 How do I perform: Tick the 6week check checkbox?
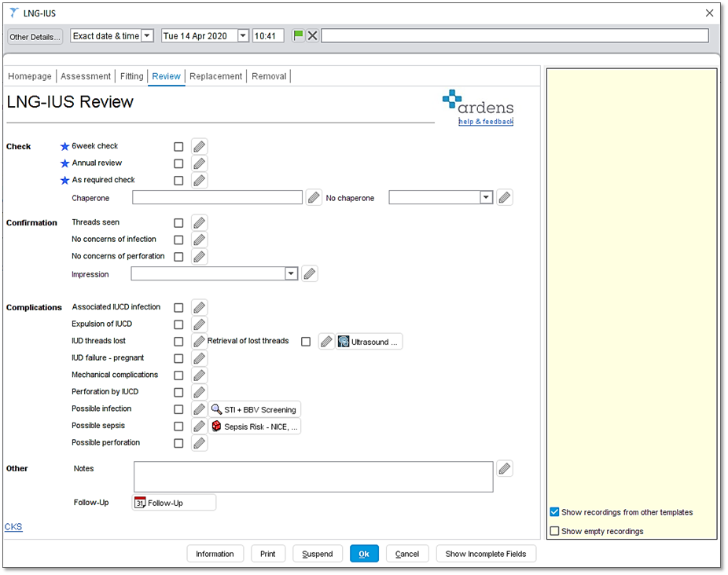[x=178, y=146]
